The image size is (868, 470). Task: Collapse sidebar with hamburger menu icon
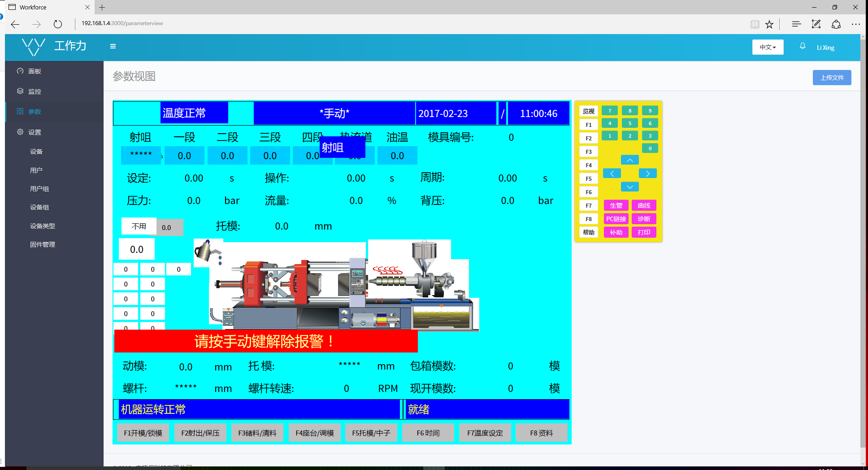coord(113,46)
